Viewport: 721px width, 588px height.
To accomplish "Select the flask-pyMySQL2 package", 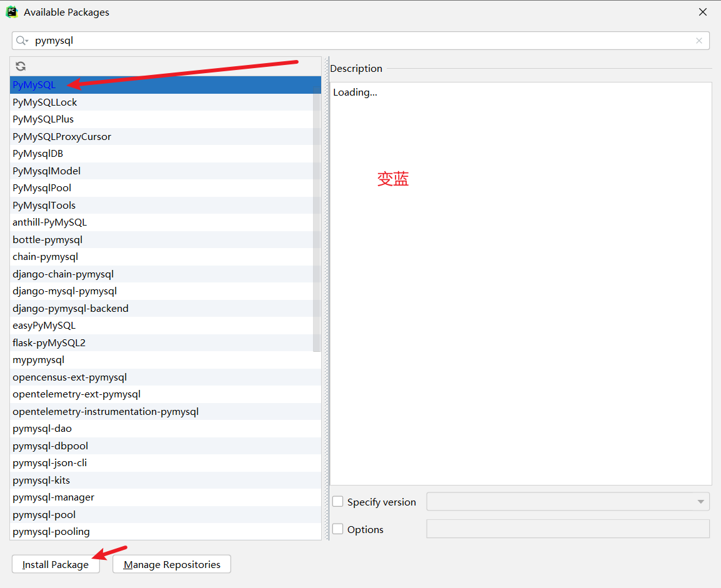I will point(166,343).
